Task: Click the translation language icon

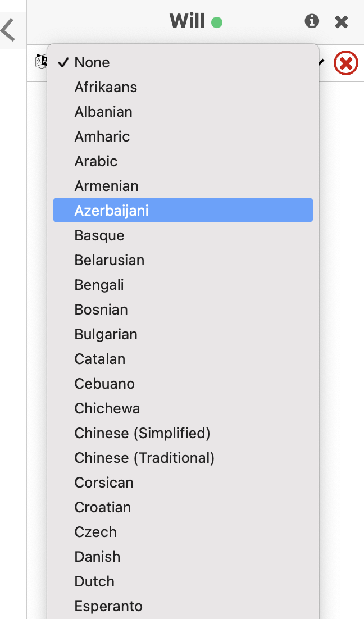Action: [41, 62]
